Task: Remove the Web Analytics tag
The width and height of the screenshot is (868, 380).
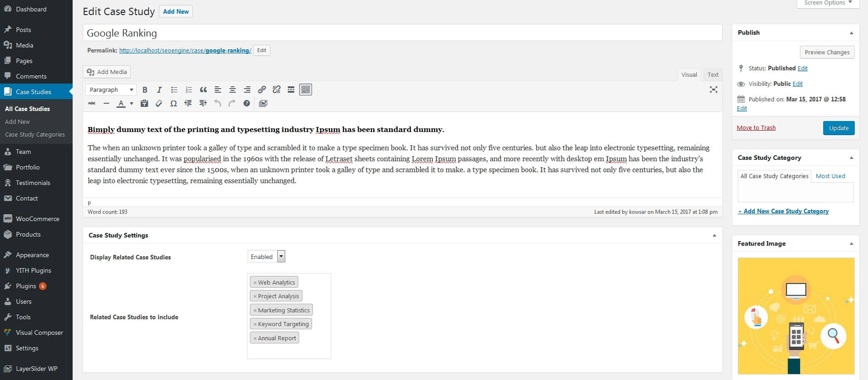Action: [x=255, y=283]
